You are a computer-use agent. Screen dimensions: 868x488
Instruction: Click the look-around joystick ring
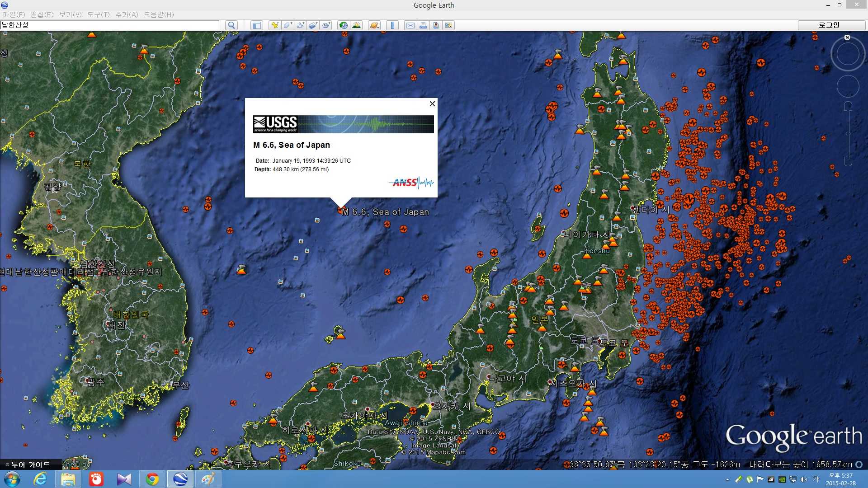coord(848,54)
